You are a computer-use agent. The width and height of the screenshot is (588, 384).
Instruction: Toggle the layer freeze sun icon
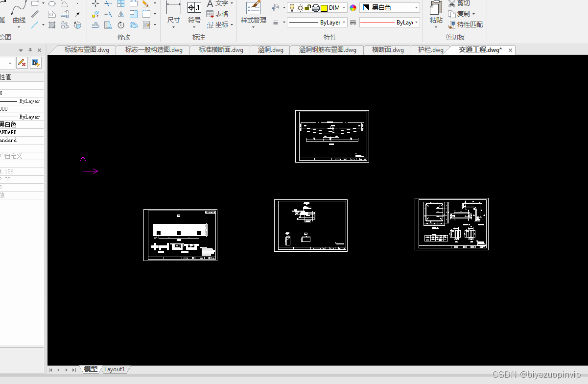(x=300, y=8)
